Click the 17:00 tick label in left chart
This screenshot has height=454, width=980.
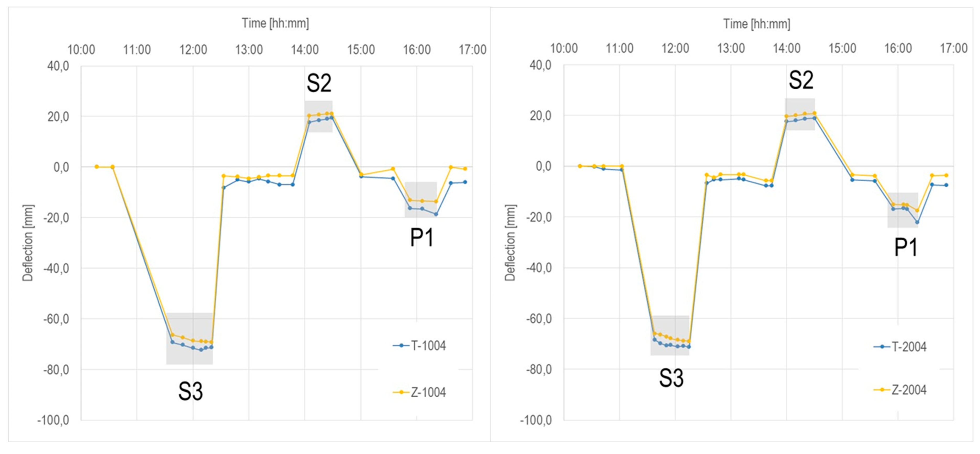coord(472,50)
